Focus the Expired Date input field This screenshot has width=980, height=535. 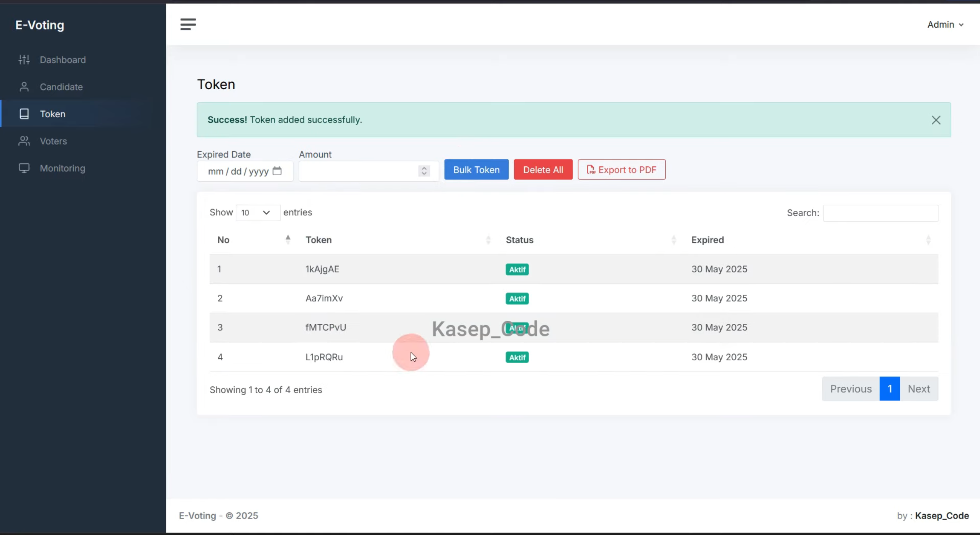[x=245, y=171]
